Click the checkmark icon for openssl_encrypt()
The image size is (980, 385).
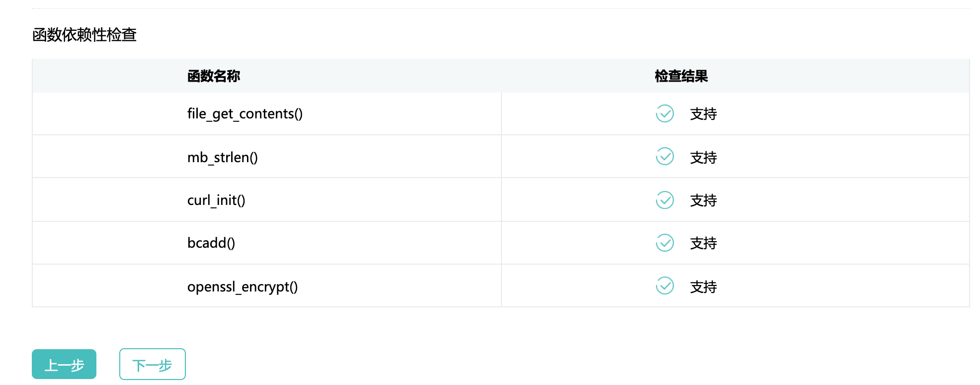coord(664,286)
